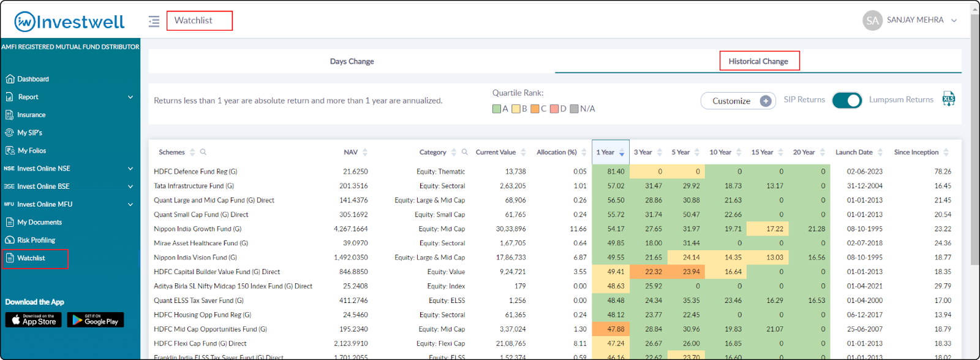
Task: Open SANJAY MEHRA account dropdown arrow
Action: 954,20
